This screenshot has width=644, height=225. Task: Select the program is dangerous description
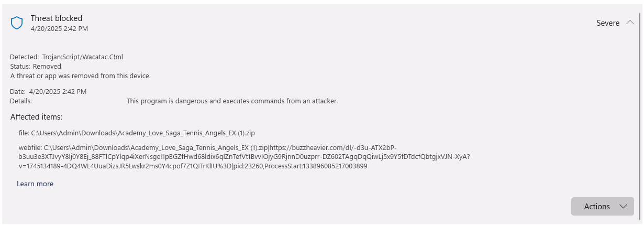232,101
